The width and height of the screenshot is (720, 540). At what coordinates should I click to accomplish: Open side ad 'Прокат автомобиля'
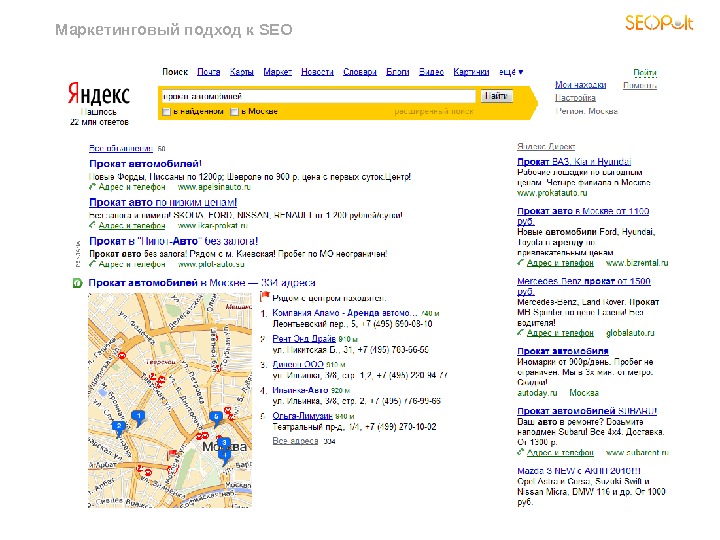point(562,351)
